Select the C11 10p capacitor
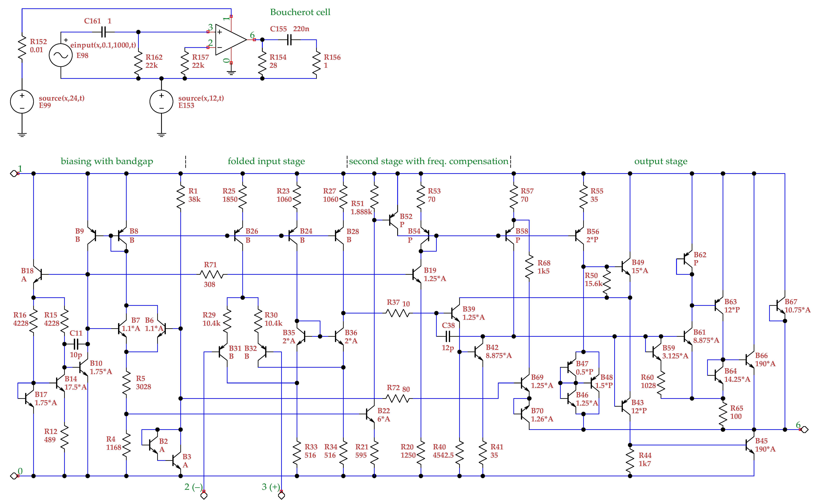Screen dimensions: 815x504 [76, 344]
